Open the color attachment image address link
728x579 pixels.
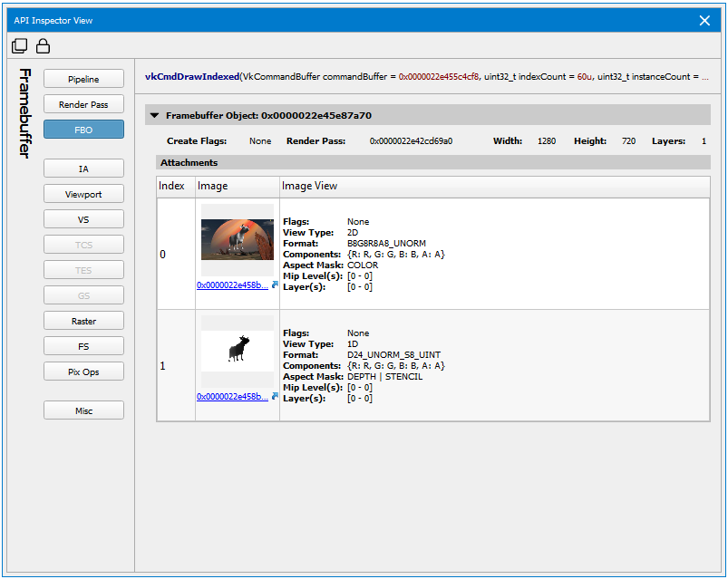click(x=232, y=285)
